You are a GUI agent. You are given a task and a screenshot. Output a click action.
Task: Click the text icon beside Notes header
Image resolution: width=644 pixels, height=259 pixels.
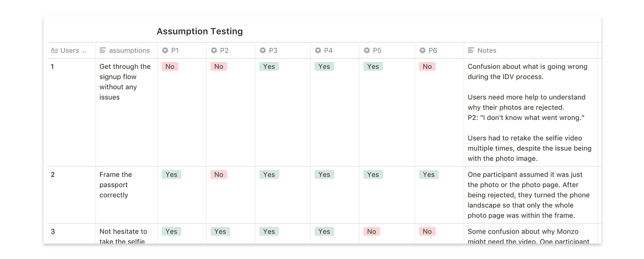[471, 51]
